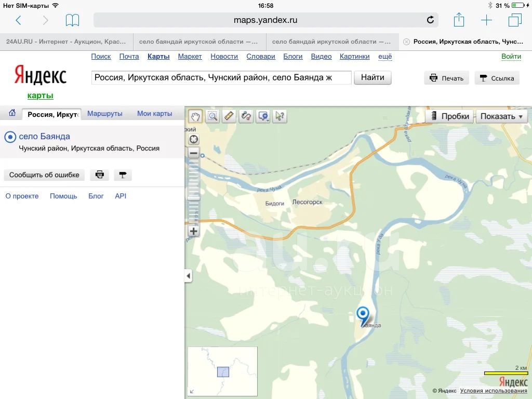The width and height of the screenshot is (532, 399).
Task: Close the Россия, Иркутская область tab
Action: [406, 42]
